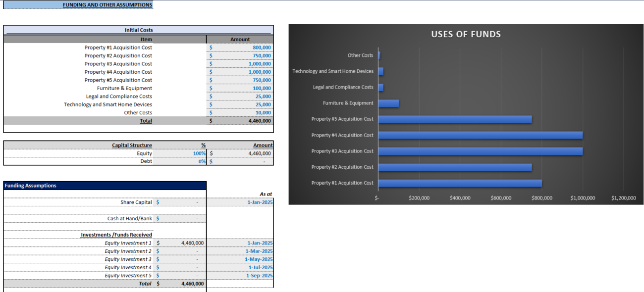The height and width of the screenshot is (292, 644).
Task: Click the 'Equity Investment 5' label
Action: [x=128, y=276]
